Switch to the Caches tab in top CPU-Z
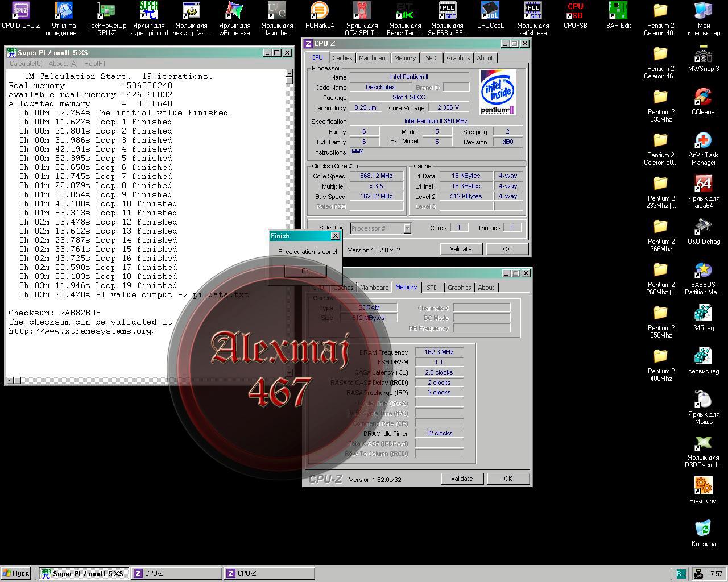 342,58
